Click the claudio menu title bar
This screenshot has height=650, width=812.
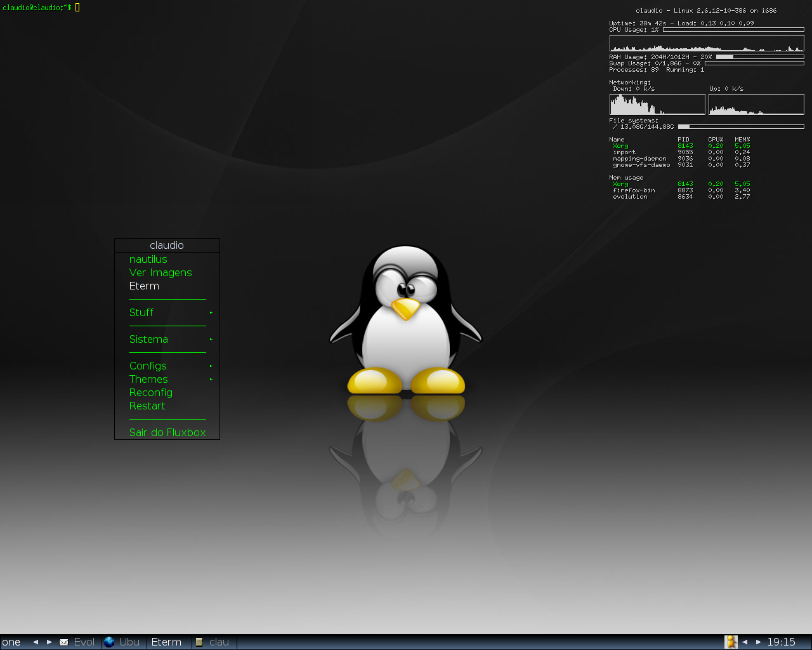click(x=167, y=245)
